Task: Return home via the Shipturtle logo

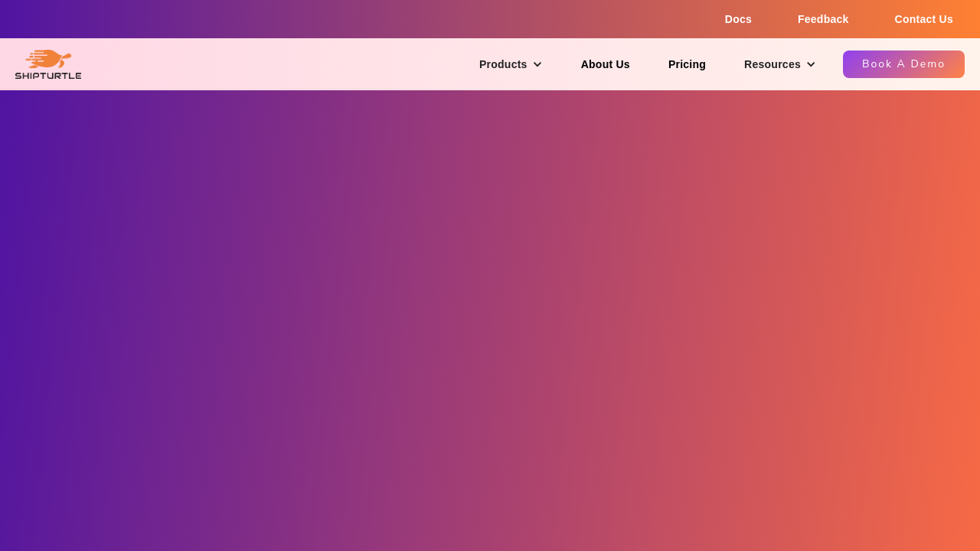Action: [48, 64]
